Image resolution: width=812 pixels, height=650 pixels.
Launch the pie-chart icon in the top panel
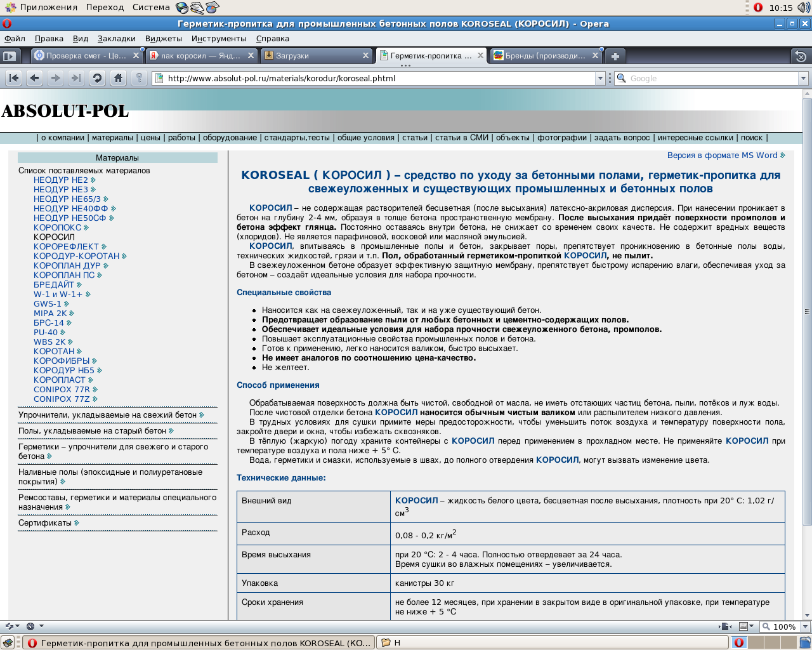point(212,8)
